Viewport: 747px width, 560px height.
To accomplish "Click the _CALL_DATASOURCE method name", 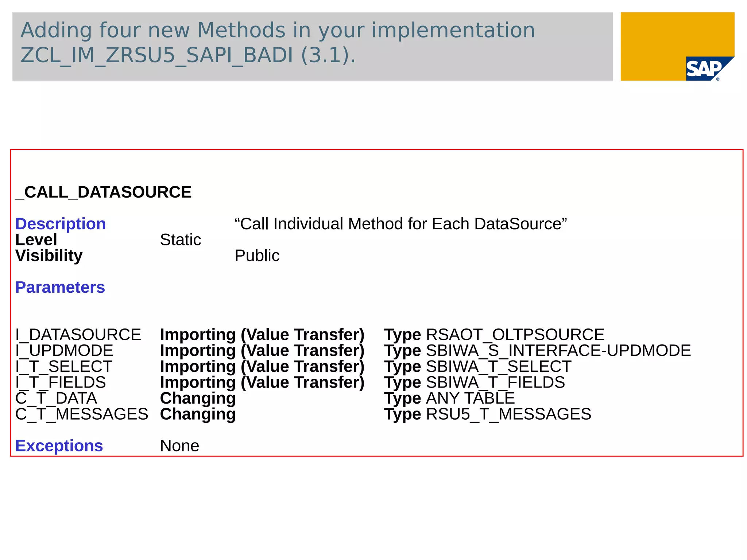I will (x=103, y=192).
